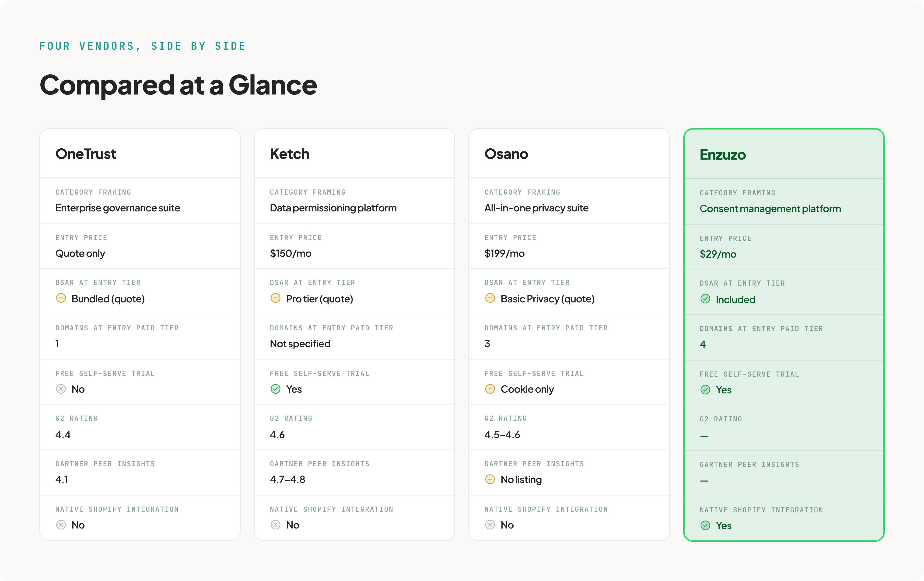Click Enzuzo's $29/mo entry price

click(717, 254)
